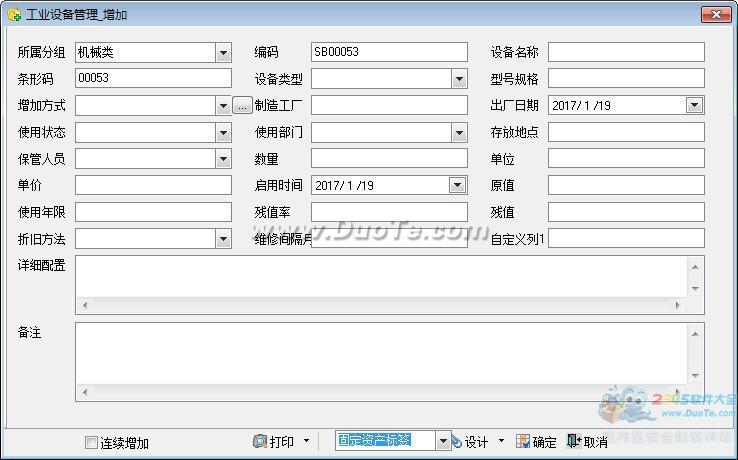This screenshot has width=738, height=460.
Task: Click the 详细配置 scrollbar down arrow
Action: 695,289
